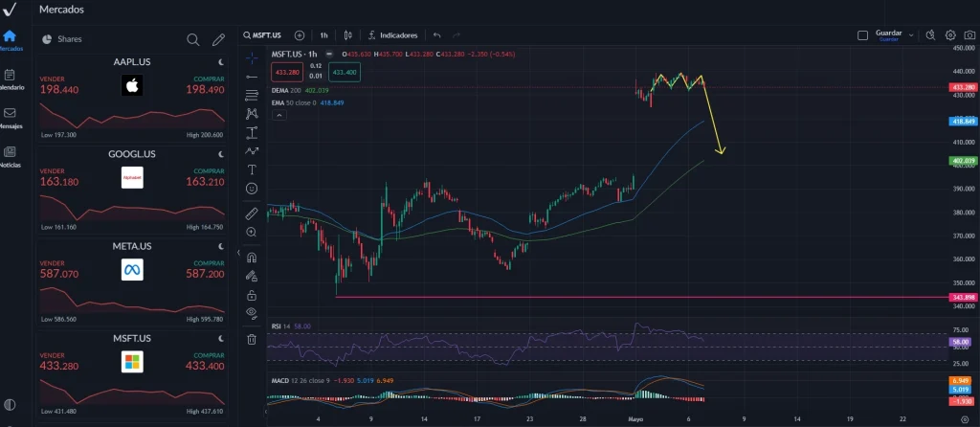Select the zoom-in magnifier tool
980x427 pixels.
pyautogui.click(x=252, y=232)
